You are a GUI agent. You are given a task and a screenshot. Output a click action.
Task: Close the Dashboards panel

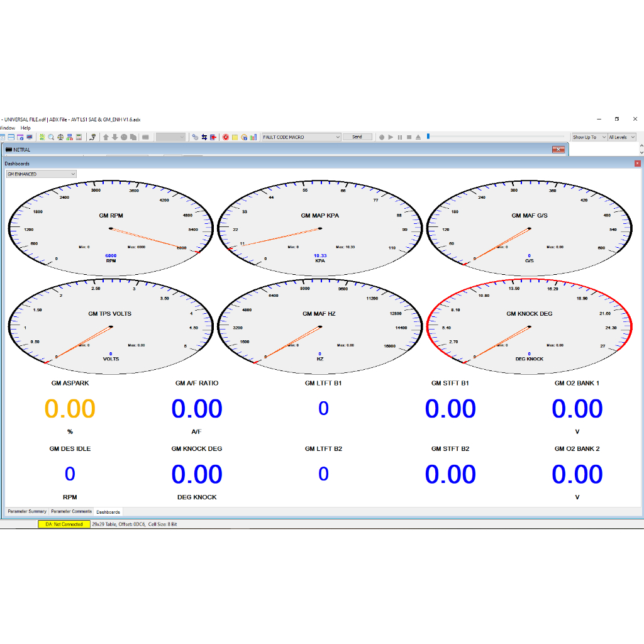(x=638, y=164)
